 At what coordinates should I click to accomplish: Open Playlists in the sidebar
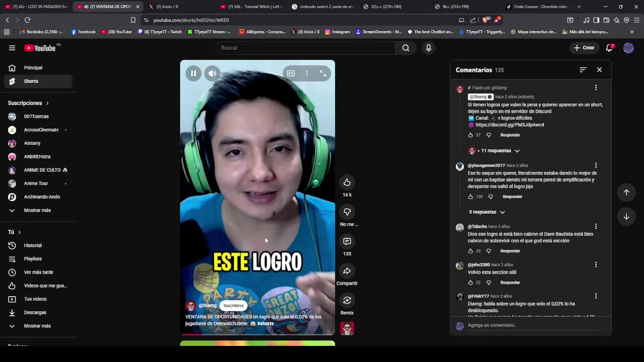(38, 259)
